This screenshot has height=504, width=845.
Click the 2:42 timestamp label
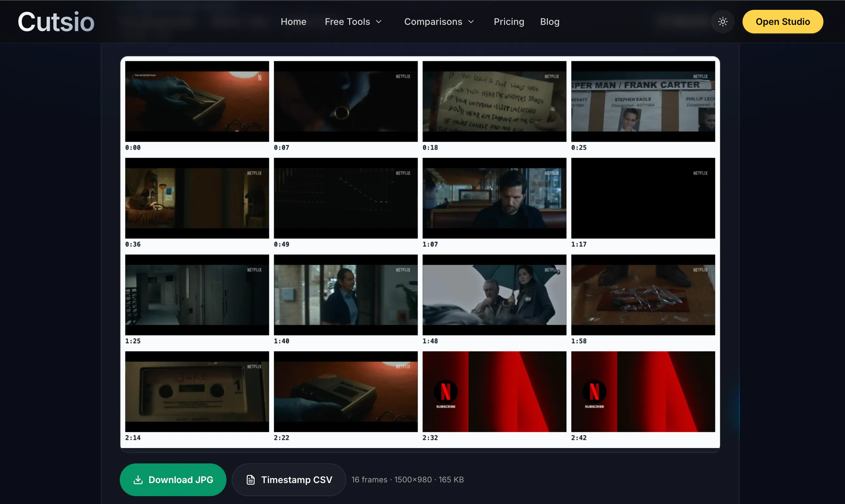[579, 438]
